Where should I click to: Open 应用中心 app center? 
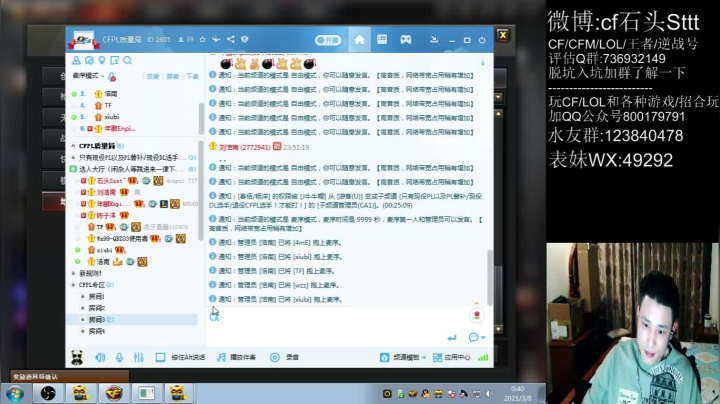pyautogui.click(x=452, y=357)
